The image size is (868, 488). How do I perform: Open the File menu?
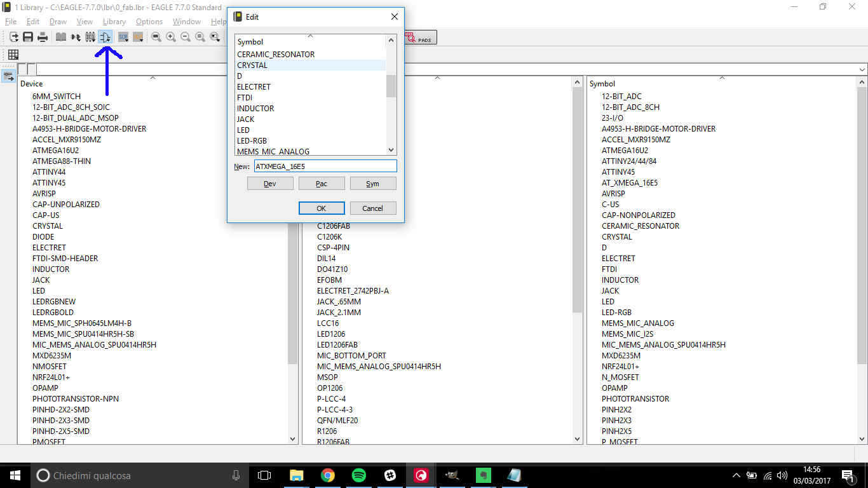pos(11,22)
